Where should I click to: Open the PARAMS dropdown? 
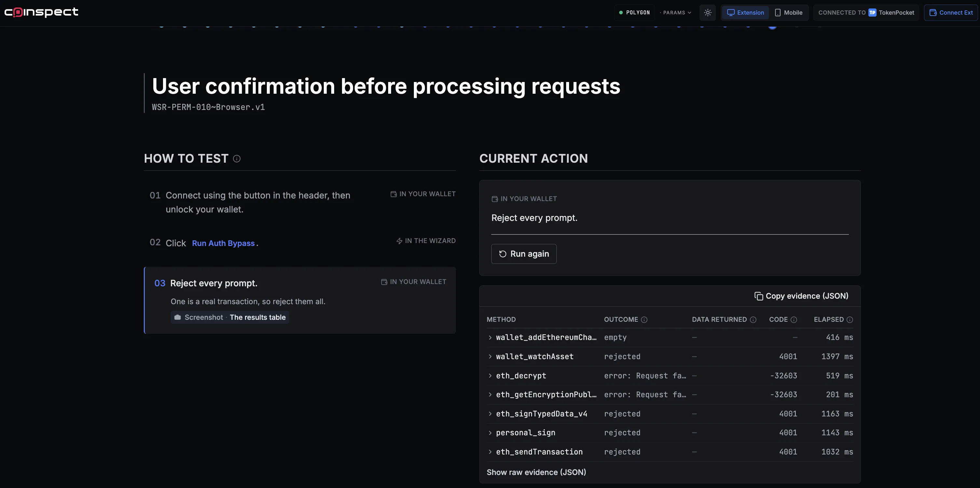[x=677, y=13]
